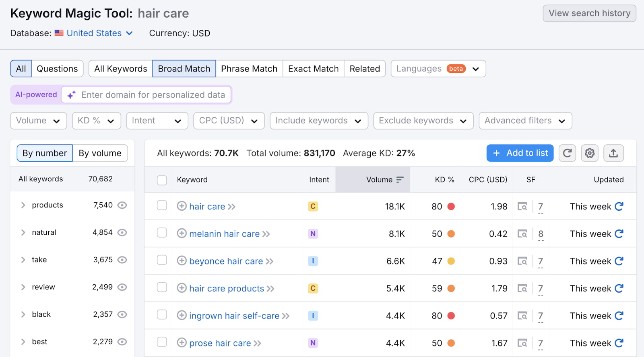The width and height of the screenshot is (644, 357).
Task: Select the Phrase Match tab
Action: [249, 69]
